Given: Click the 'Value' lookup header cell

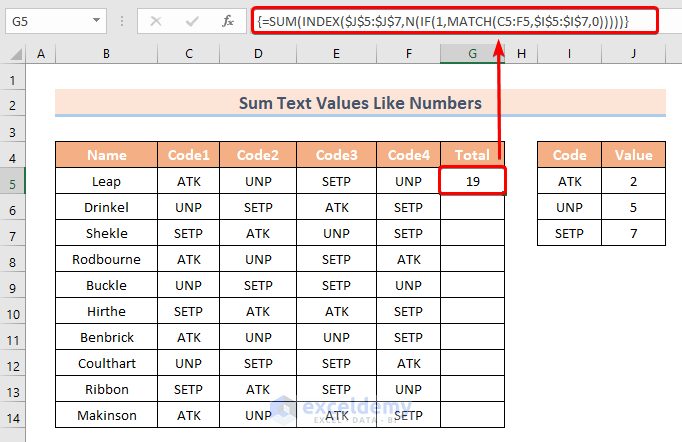Looking at the screenshot, I should tap(633, 155).
